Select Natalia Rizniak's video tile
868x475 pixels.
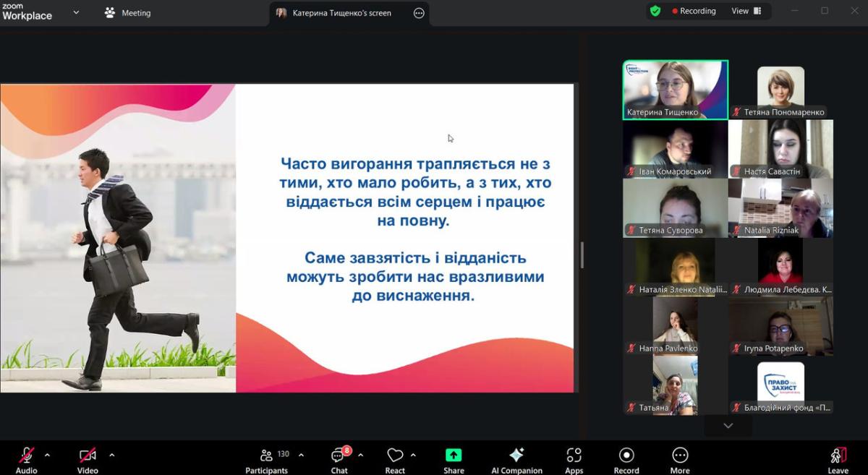[x=780, y=208]
